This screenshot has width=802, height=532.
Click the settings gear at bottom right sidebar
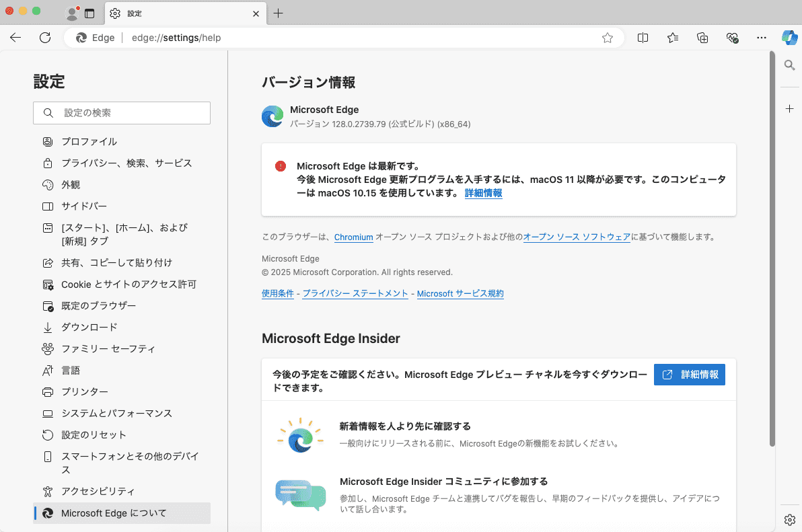789,519
